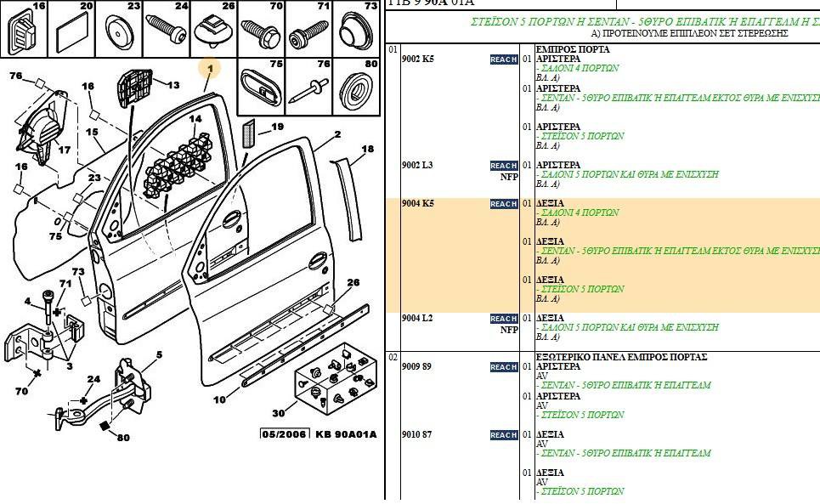Viewport: 820px width, 504px height.
Task: Click the highlighted callout number 1
Action: click(x=210, y=69)
